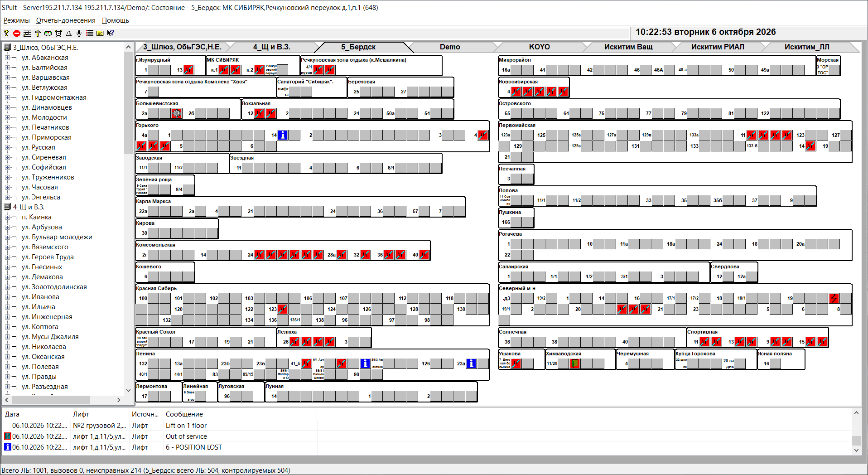Click the bell notification icon
The image size is (868, 475).
[x=69, y=33]
